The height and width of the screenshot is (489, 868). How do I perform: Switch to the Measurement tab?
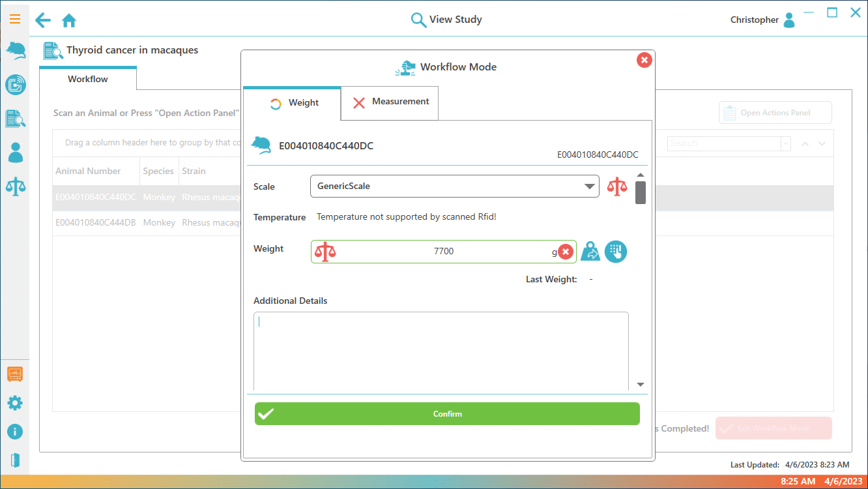coord(390,102)
